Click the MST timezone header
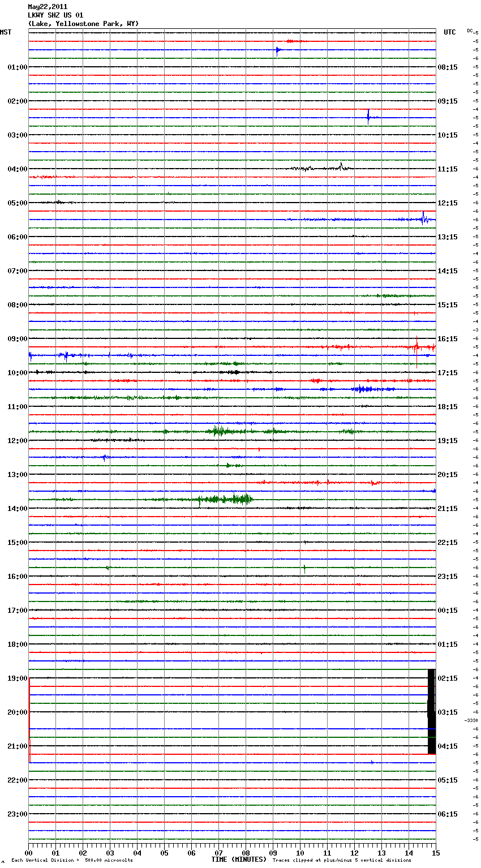This screenshot has width=481, height=868. (x=6, y=32)
